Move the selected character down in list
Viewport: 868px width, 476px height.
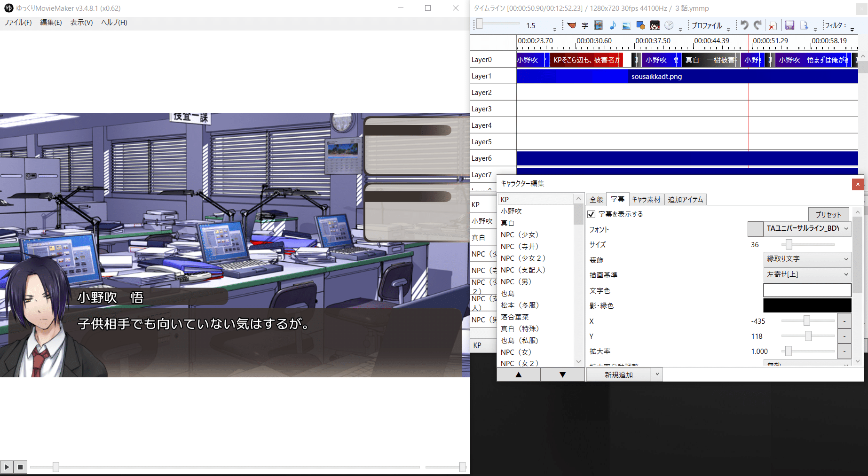[562, 375]
